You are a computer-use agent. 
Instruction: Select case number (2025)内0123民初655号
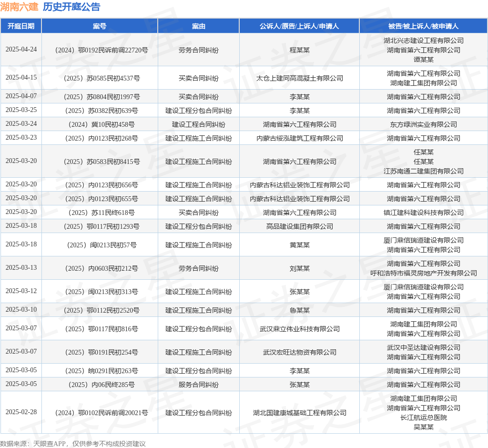[102, 199]
